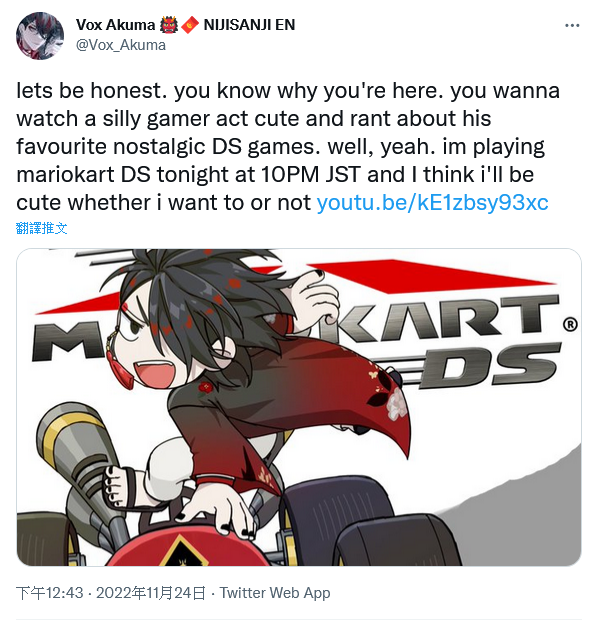Click the red diamond emoji before NIJISANJI

point(190,25)
